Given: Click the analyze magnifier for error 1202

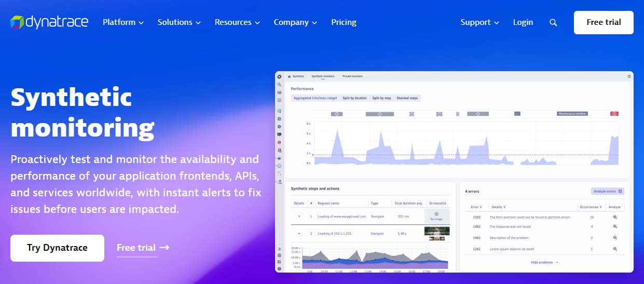Looking at the screenshot, I should click(615, 249).
